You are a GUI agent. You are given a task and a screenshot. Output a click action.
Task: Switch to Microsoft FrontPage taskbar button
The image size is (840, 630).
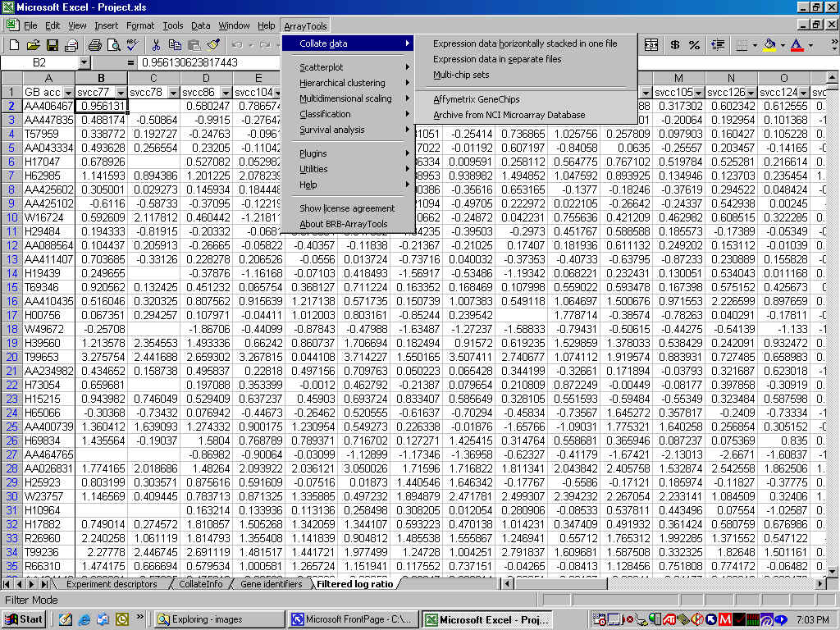coord(353,619)
